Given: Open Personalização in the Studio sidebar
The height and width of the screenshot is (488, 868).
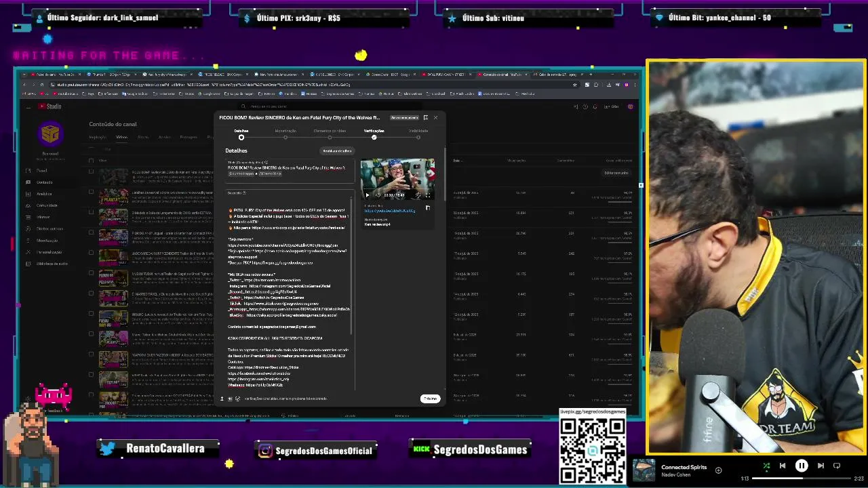Looking at the screenshot, I should 48,251.
